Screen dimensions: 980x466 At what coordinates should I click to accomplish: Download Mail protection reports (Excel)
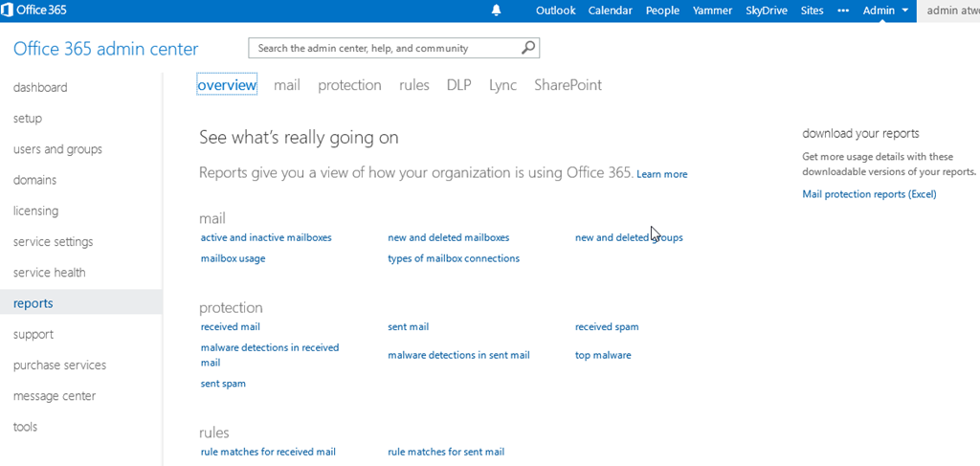(x=869, y=194)
